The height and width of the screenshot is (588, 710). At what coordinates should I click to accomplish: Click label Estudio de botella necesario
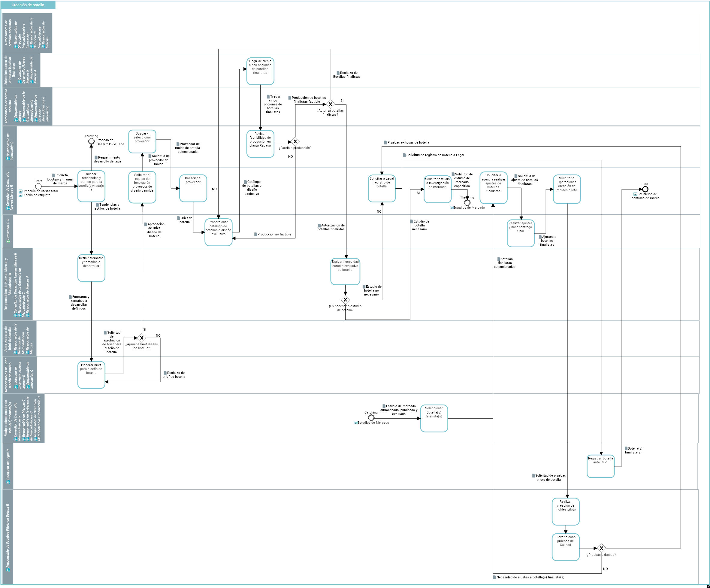pyautogui.click(x=420, y=225)
